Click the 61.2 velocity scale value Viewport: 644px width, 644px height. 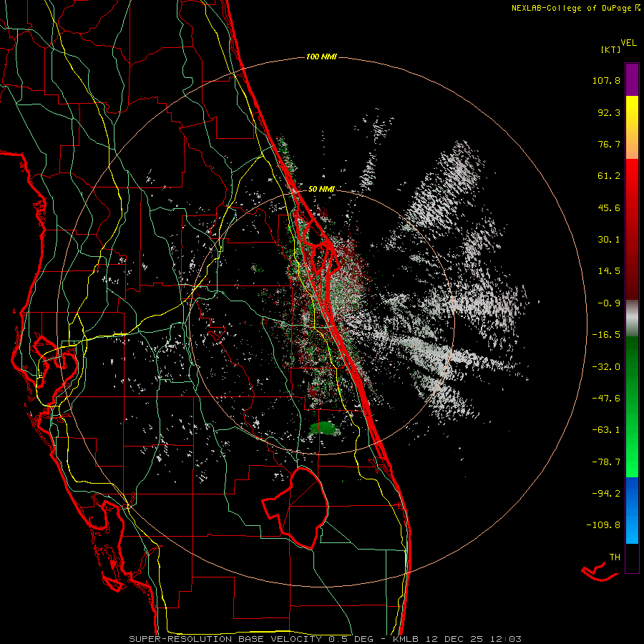click(x=609, y=176)
